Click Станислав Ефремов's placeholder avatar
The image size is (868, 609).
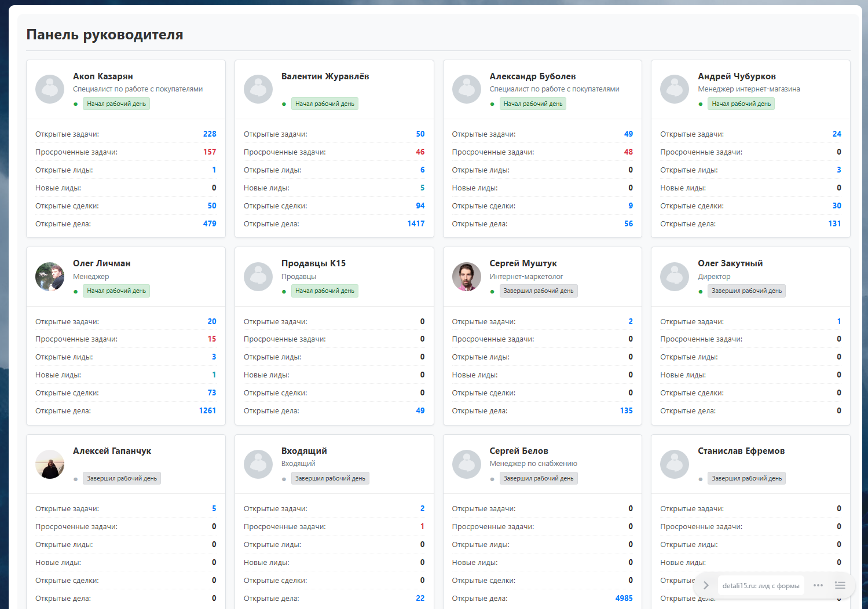[x=675, y=464]
